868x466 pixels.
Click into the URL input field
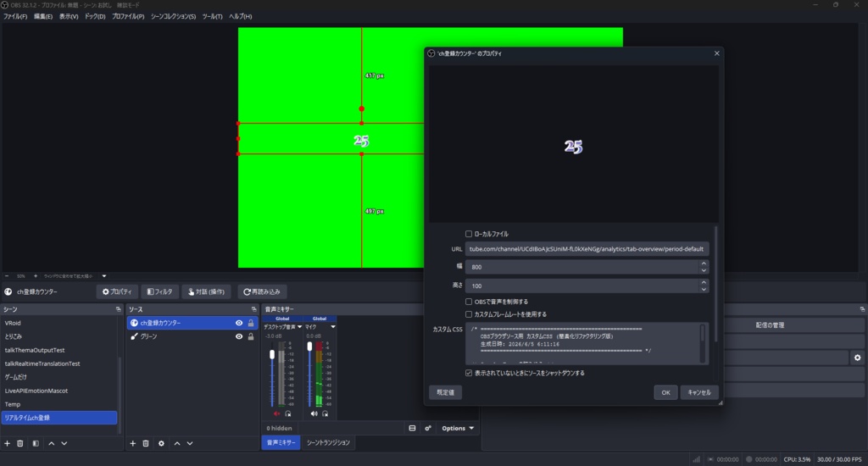pyautogui.click(x=587, y=249)
